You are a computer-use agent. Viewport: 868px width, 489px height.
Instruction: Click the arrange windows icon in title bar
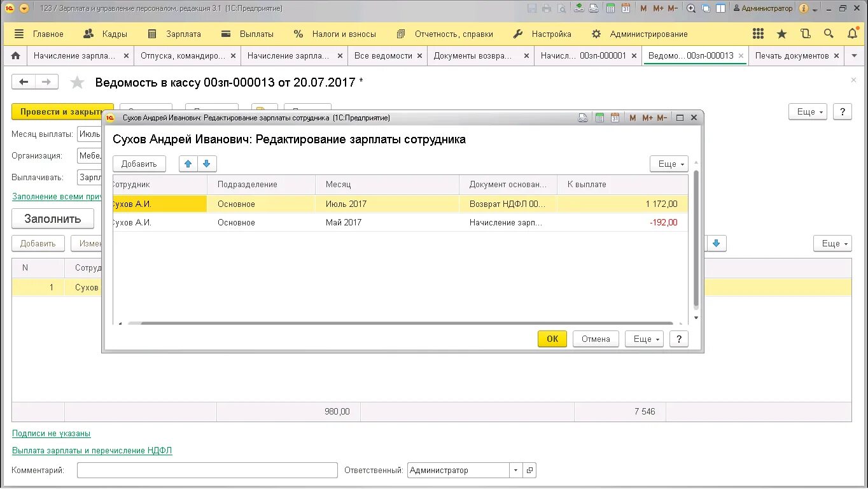point(706,8)
